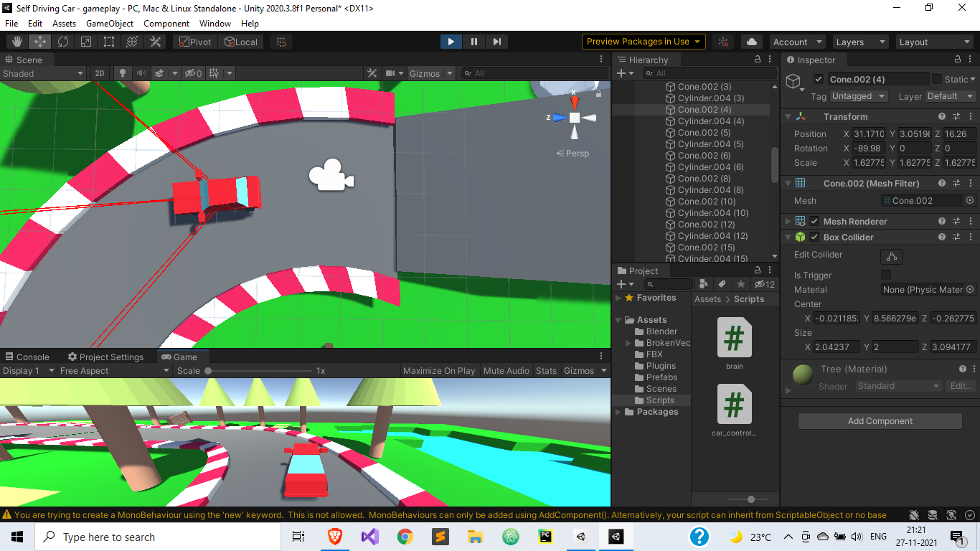Mark Cone.002 (4) as Static
Screen dimensions: 980x551
tap(938, 79)
